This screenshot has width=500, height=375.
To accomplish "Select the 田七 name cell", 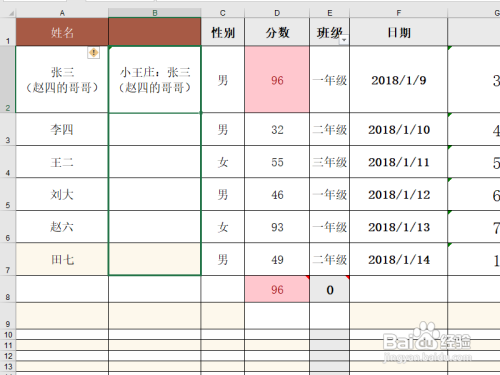I will (x=62, y=259).
